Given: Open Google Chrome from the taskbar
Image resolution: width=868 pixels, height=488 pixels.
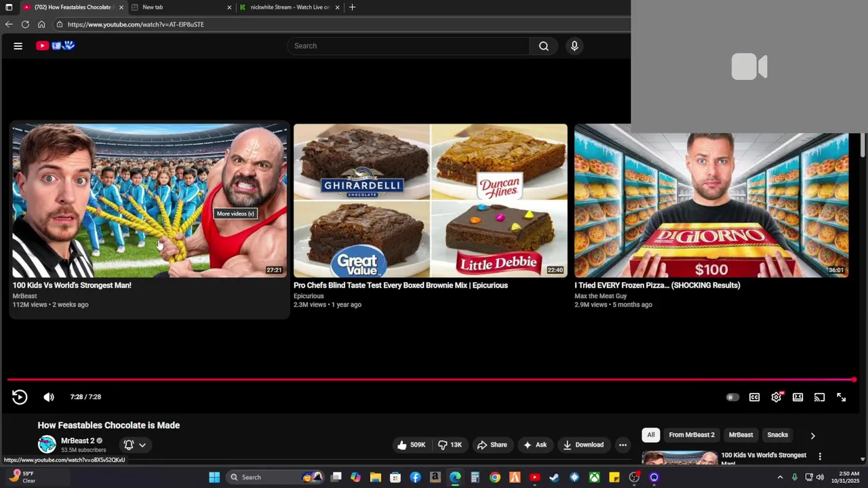Looking at the screenshot, I should pos(495,477).
